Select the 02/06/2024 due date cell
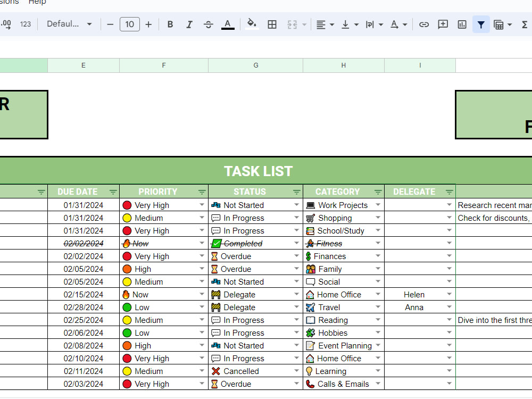Image resolution: width=532 pixels, height=399 pixels. [x=84, y=333]
